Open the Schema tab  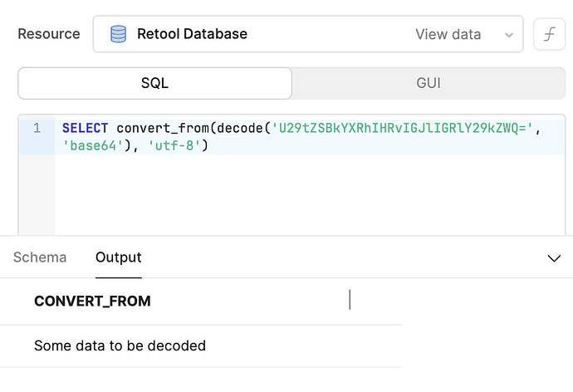pyautogui.click(x=40, y=257)
